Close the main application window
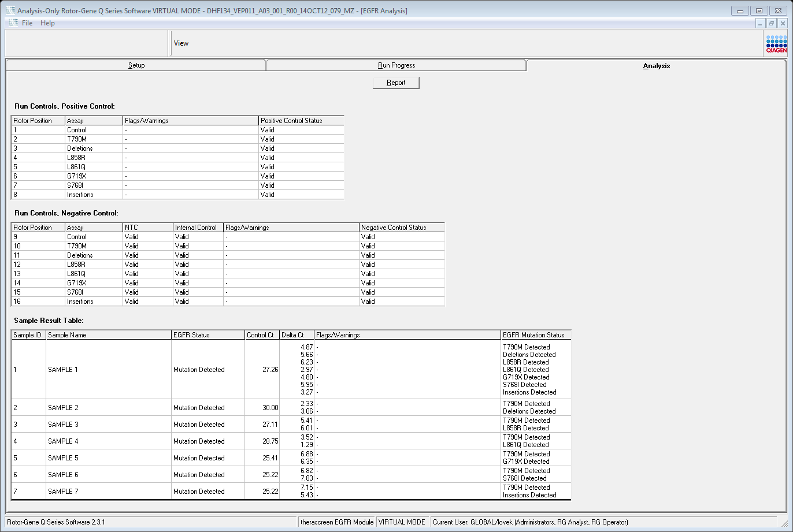This screenshot has width=793, height=532. (778, 10)
